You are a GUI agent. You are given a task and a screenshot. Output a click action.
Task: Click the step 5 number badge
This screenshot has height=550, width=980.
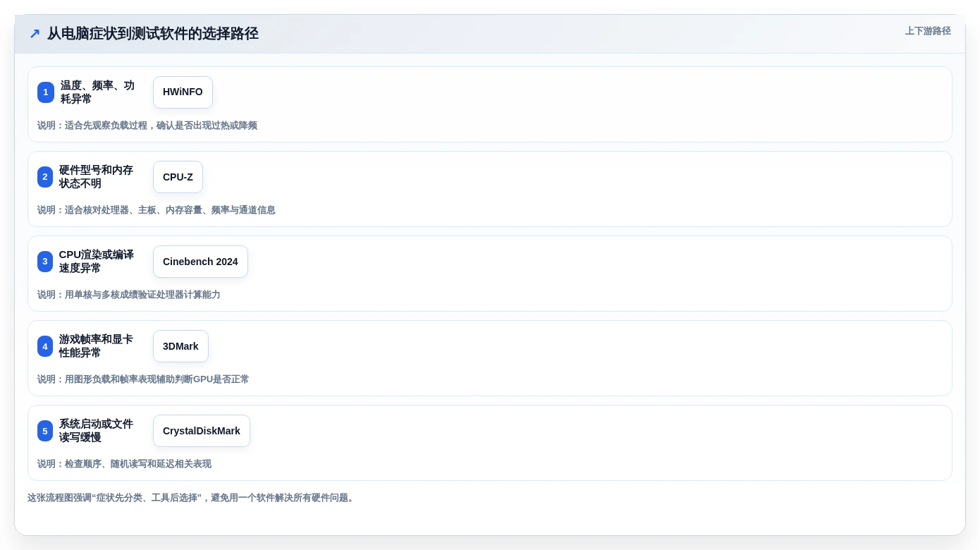[x=45, y=431]
